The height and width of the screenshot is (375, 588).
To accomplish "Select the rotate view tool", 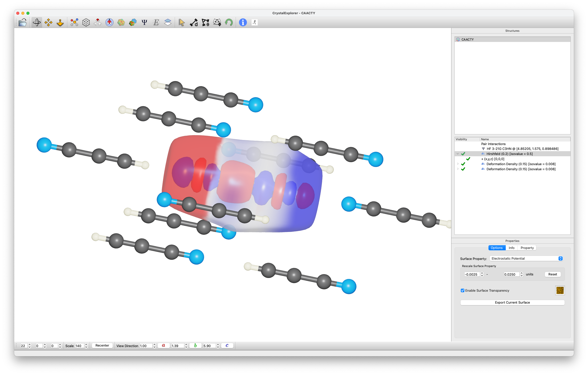I will pyautogui.click(x=37, y=23).
